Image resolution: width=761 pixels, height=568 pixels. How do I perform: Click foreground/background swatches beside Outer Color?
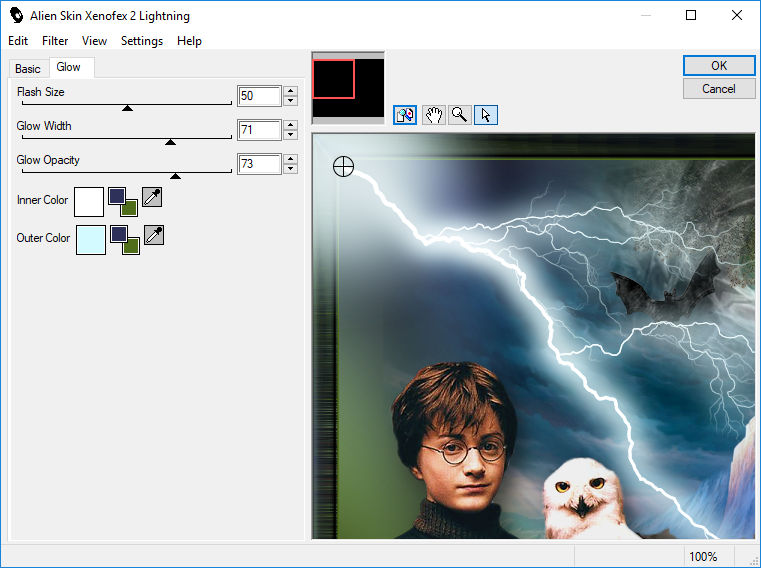pos(125,240)
